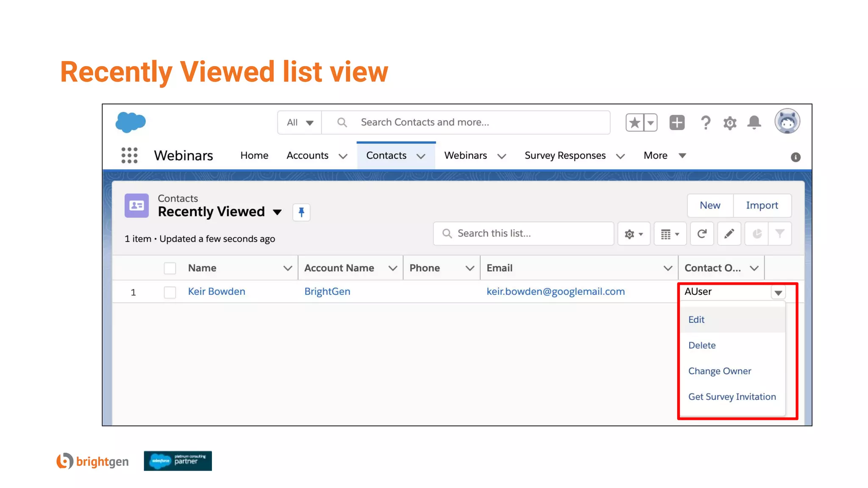Select the Contacts tab
Viewport: 868px width, 488px height.
[386, 155]
